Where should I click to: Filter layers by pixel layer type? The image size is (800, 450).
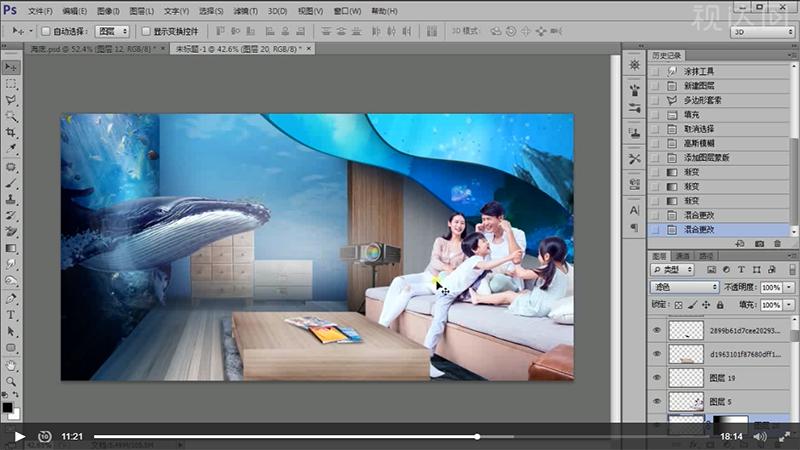pyautogui.click(x=711, y=269)
